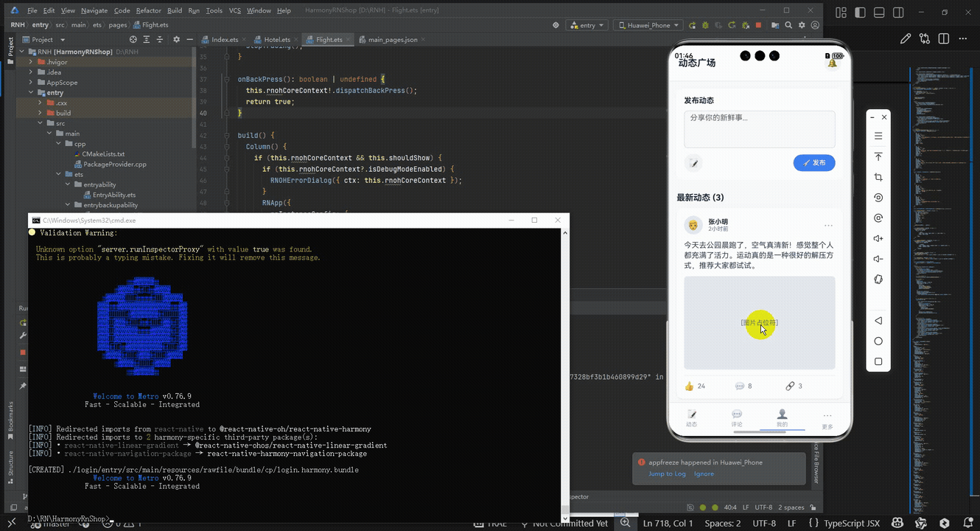Click emulator volume up icon

coord(878,238)
